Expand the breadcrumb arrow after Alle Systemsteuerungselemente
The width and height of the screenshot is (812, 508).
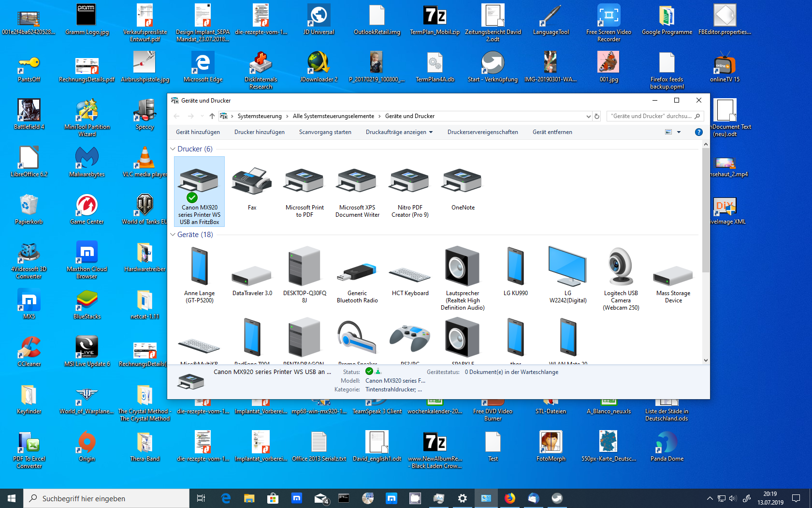click(x=380, y=116)
